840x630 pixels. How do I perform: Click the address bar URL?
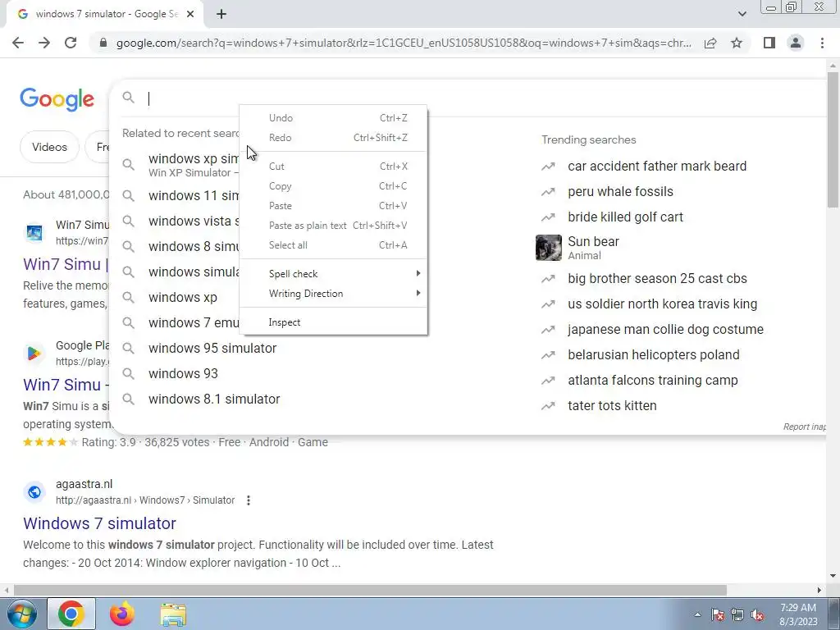click(x=404, y=43)
